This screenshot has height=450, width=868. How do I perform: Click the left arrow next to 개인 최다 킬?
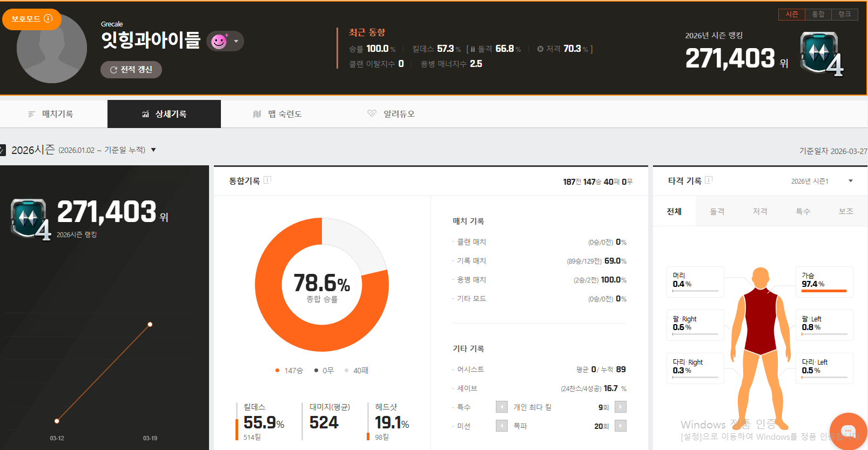click(x=502, y=407)
